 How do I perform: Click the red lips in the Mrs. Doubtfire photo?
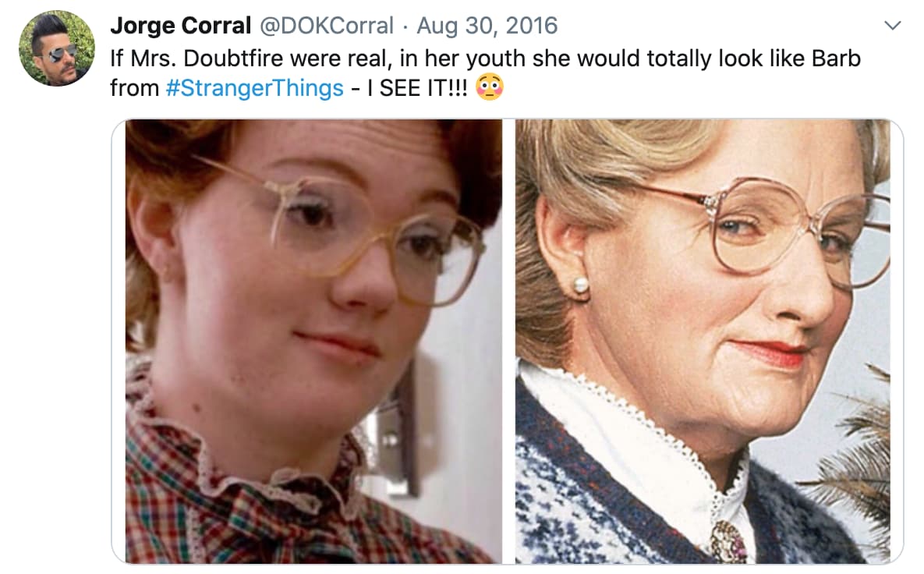770,350
